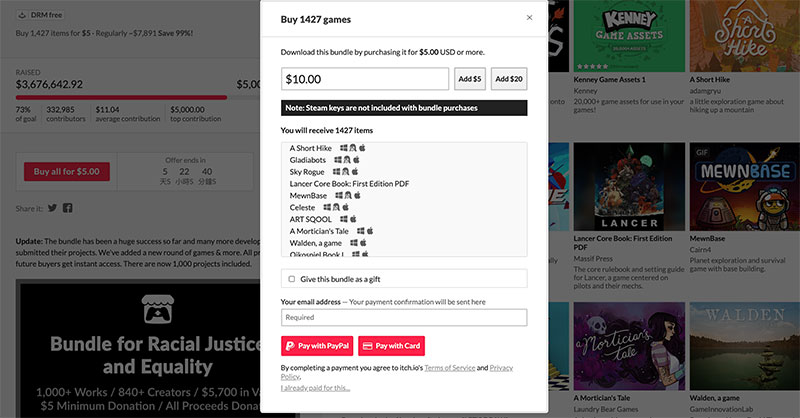This screenshot has width=800, height=418.
Task: Click the I already paid for this link
Action: 315,388
